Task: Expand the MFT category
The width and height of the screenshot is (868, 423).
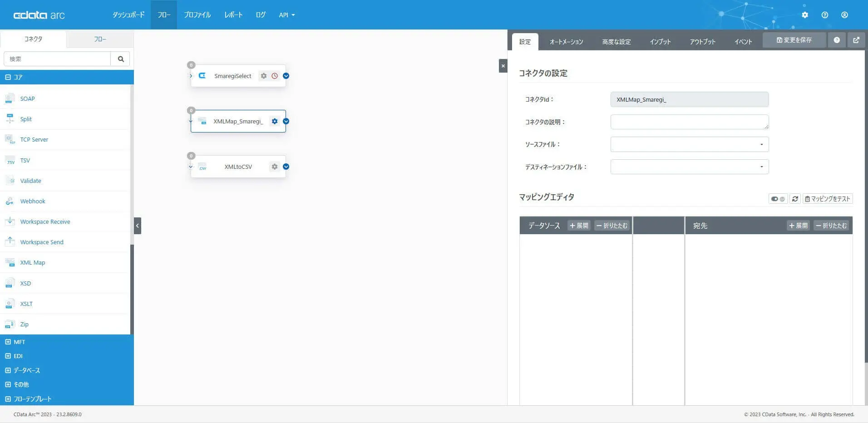Action: coord(8,342)
